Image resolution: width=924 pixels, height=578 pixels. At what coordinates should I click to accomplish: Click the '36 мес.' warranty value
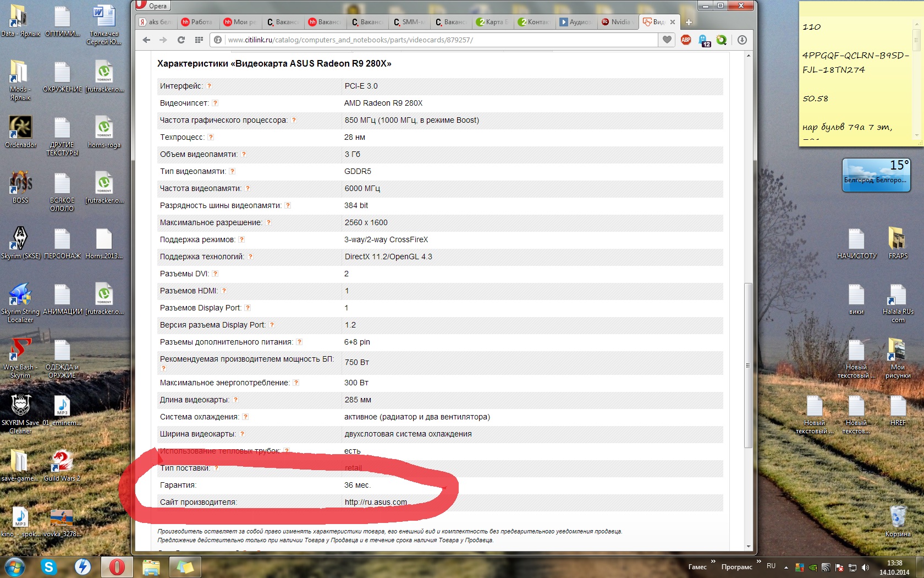pyautogui.click(x=358, y=485)
